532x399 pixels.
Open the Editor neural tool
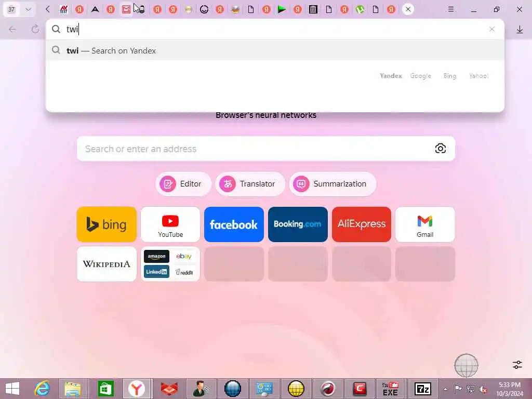(183, 184)
